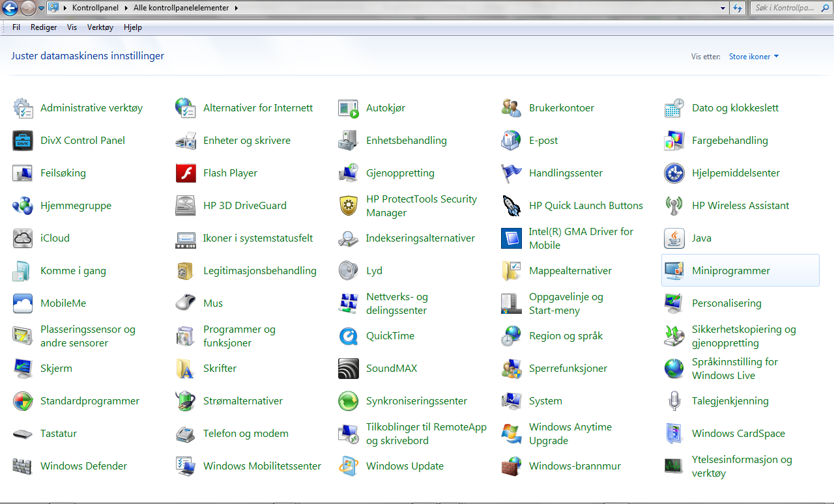The width and height of the screenshot is (834, 504).
Task: Open the Windows Update icon
Action: point(349,466)
